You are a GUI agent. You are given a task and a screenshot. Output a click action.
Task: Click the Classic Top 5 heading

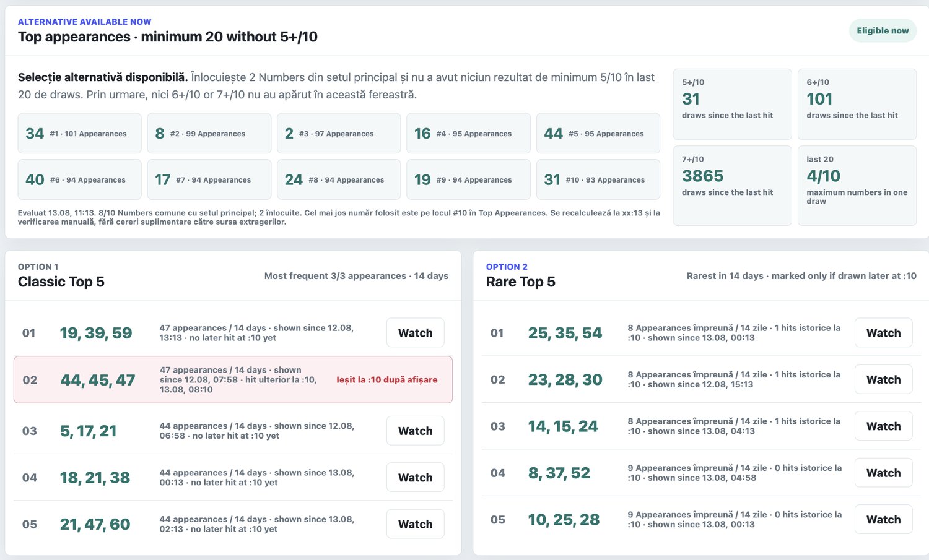pos(61,282)
